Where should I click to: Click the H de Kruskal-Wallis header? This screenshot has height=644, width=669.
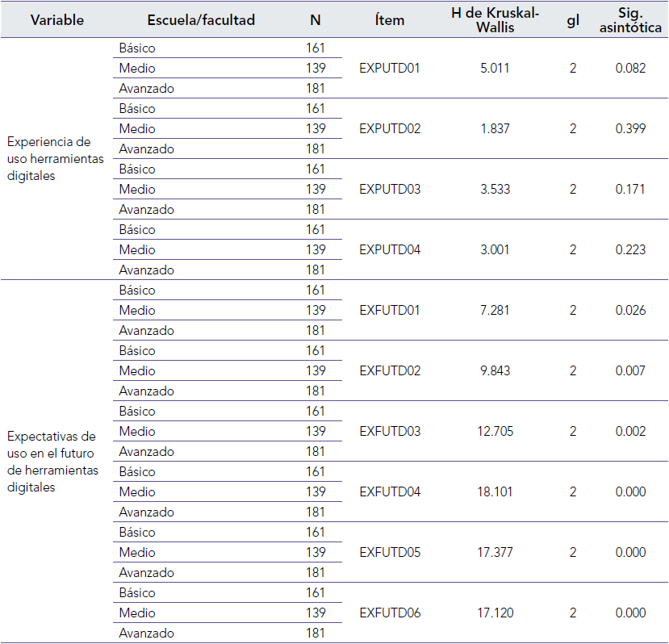(x=495, y=20)
